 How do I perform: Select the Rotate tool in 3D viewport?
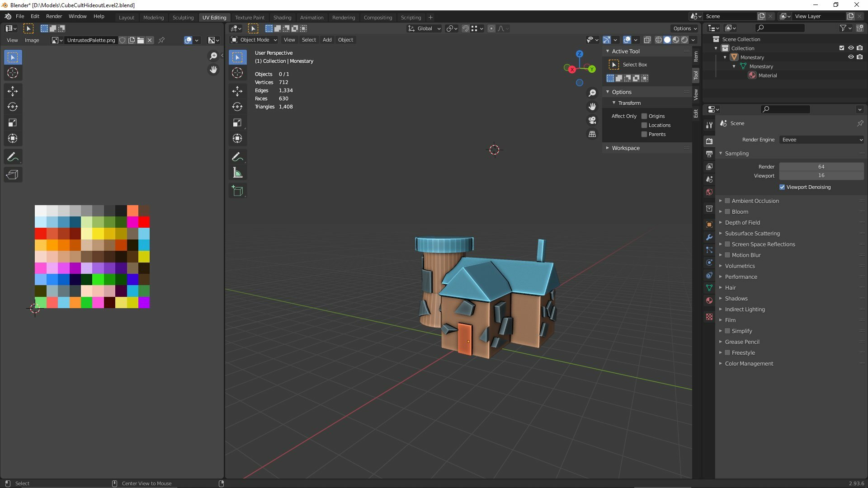click(237, 107)
